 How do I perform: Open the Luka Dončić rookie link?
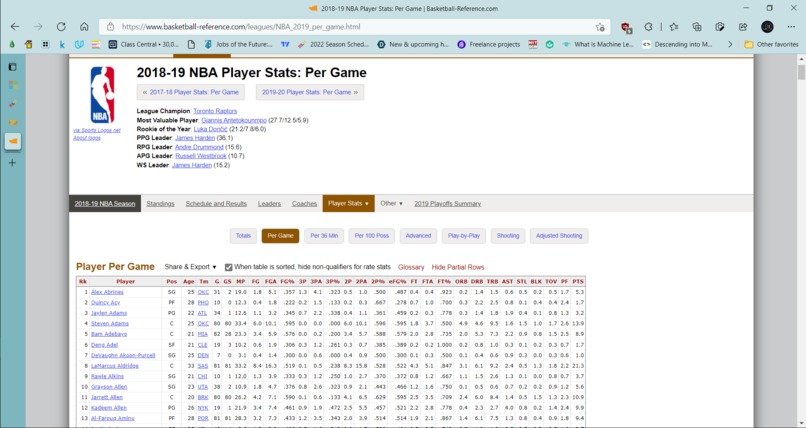[x=210, y=129]
